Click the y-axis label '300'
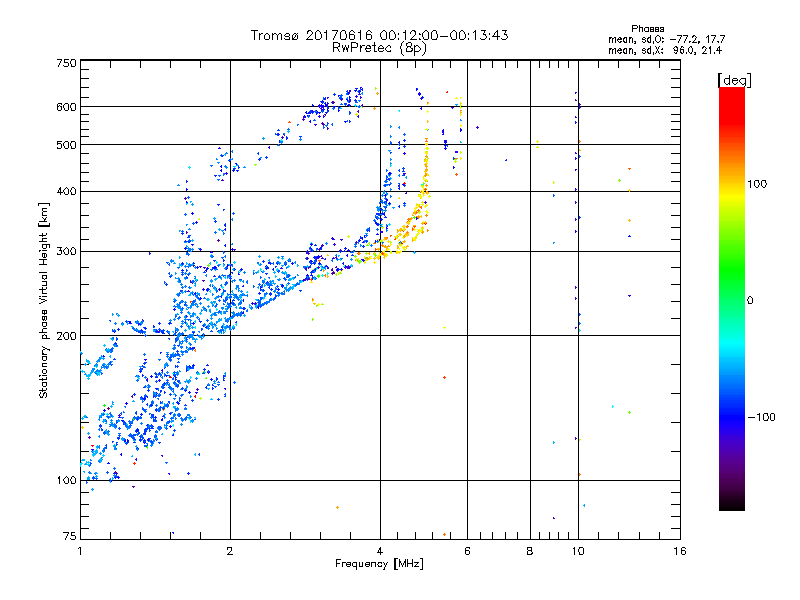The width and height of the screenshot is (800, 600). (x=66, y=251)
